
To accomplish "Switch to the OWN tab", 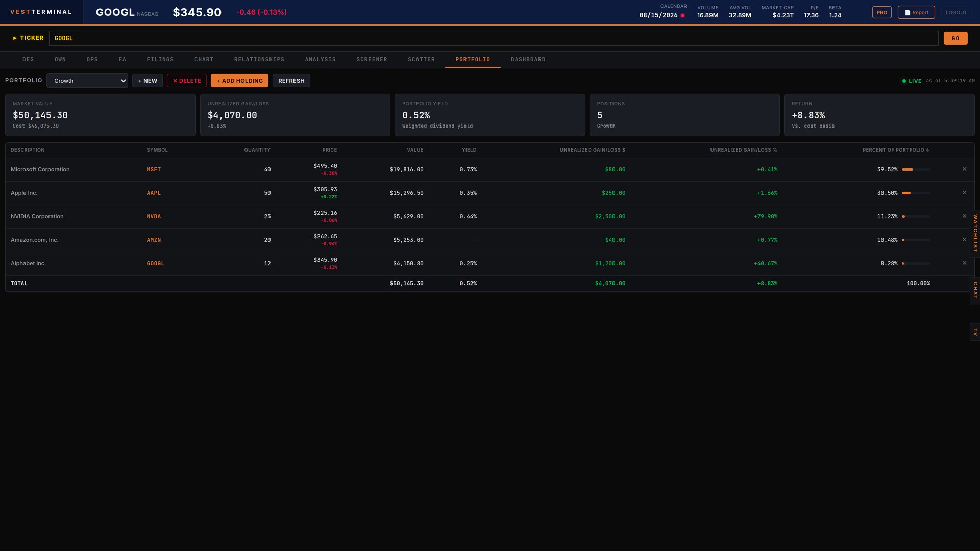I will click(60, 60).
